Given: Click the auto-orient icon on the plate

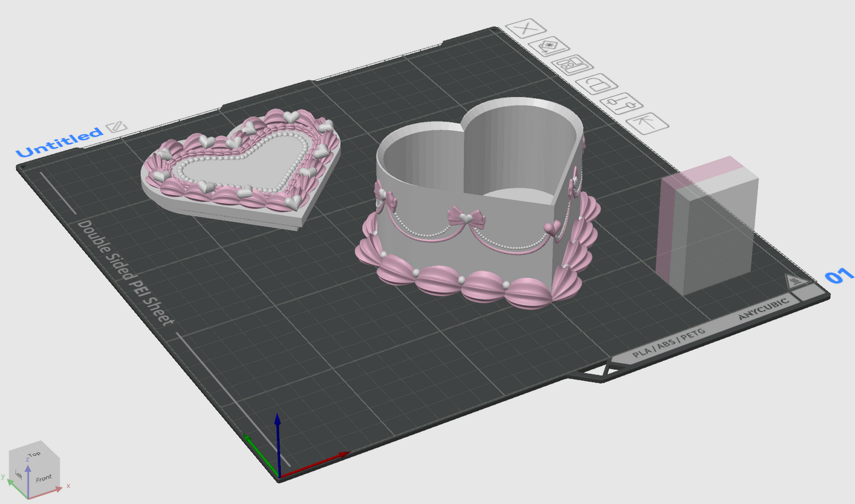Looking at the screenshot, I should point(549,47).
